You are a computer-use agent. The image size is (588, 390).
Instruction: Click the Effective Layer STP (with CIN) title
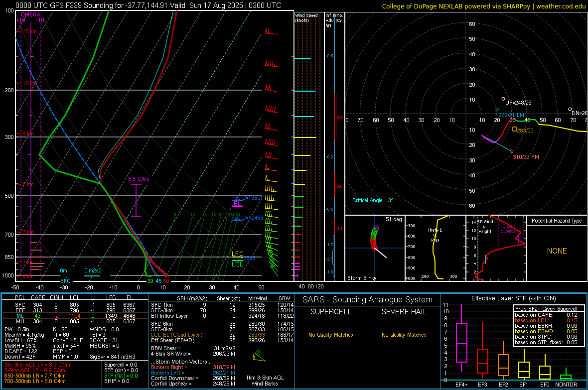[x=513, y=298]
